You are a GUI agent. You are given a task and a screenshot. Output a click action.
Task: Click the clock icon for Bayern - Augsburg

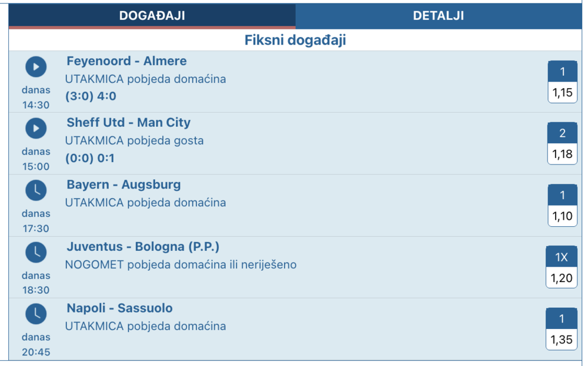pos(36,190)
